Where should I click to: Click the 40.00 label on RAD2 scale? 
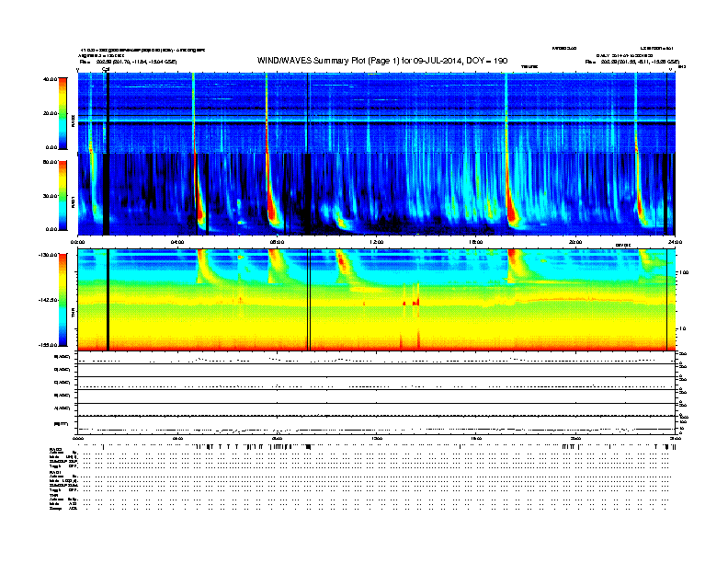click(x=50, y=79)
